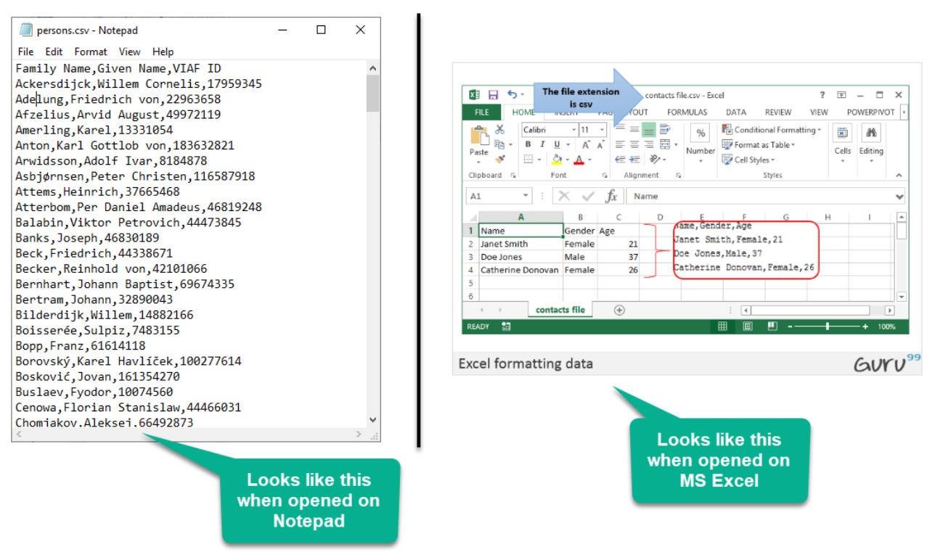Open the Edit menu in Notepad
Image resolution: width=943 pixels, height=560 pixels.
54,52
